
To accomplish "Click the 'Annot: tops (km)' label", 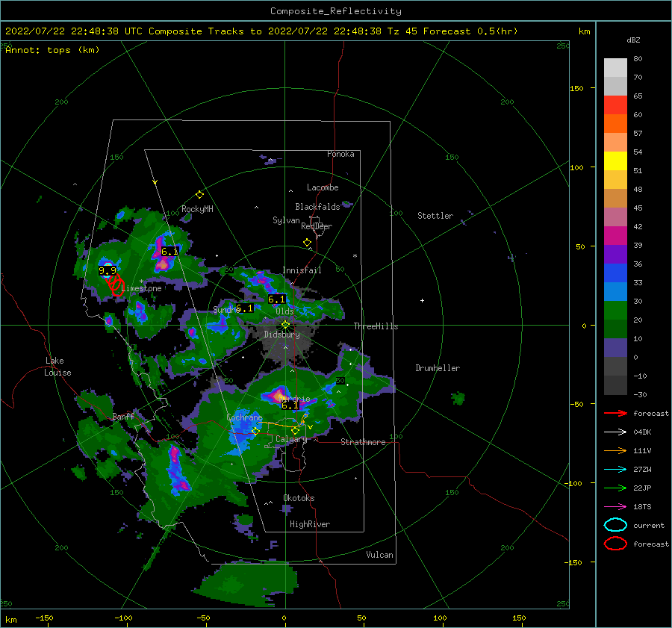I will pyautogui.click(x=52, y=50).
